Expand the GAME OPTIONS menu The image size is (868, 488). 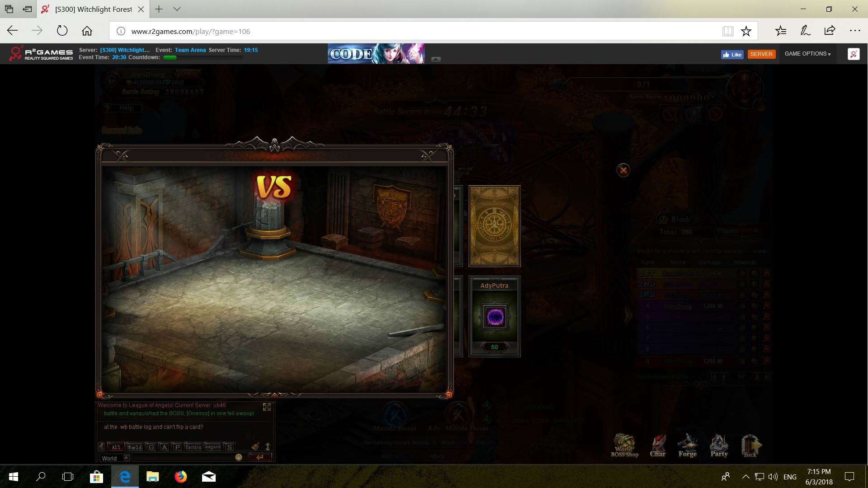point(807,54)
